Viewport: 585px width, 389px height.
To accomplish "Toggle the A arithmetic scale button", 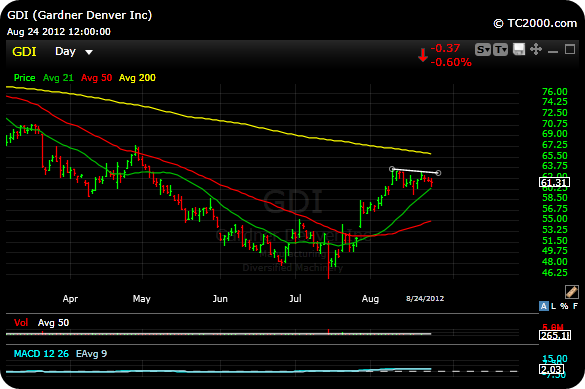I will [544, 306].
